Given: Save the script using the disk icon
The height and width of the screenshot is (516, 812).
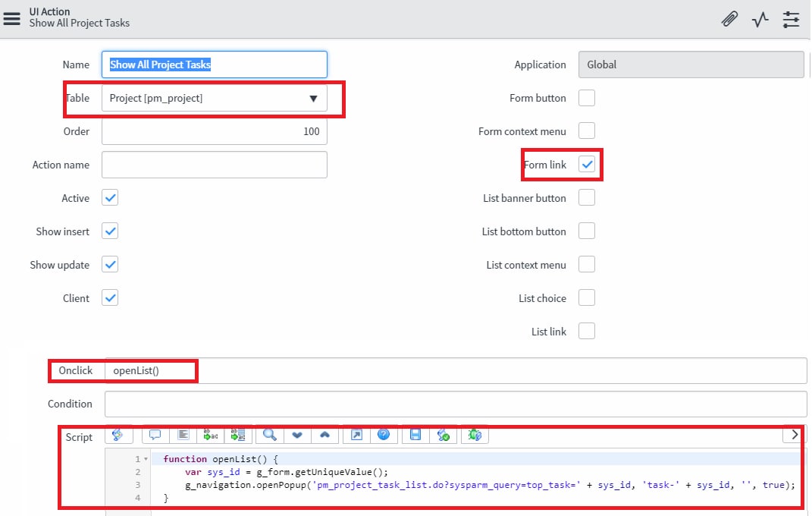Looking at the screenshot, I should click(x=415, y=434).
